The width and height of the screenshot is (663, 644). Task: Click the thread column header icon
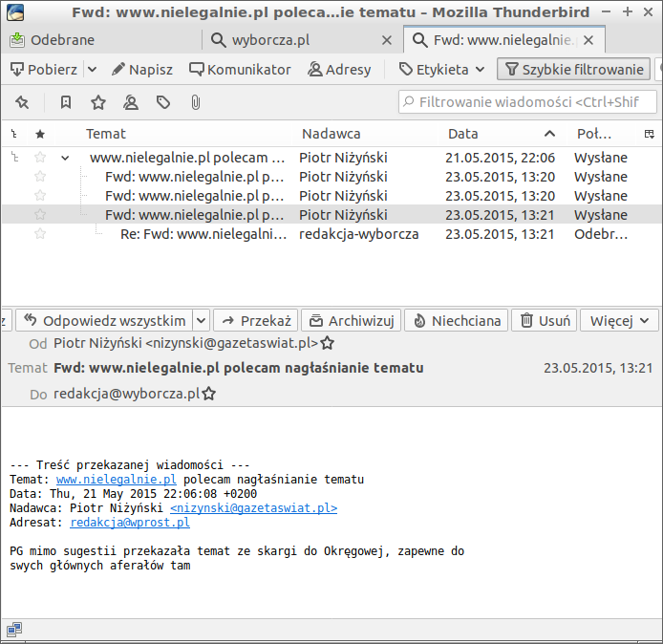coord(14,134)
